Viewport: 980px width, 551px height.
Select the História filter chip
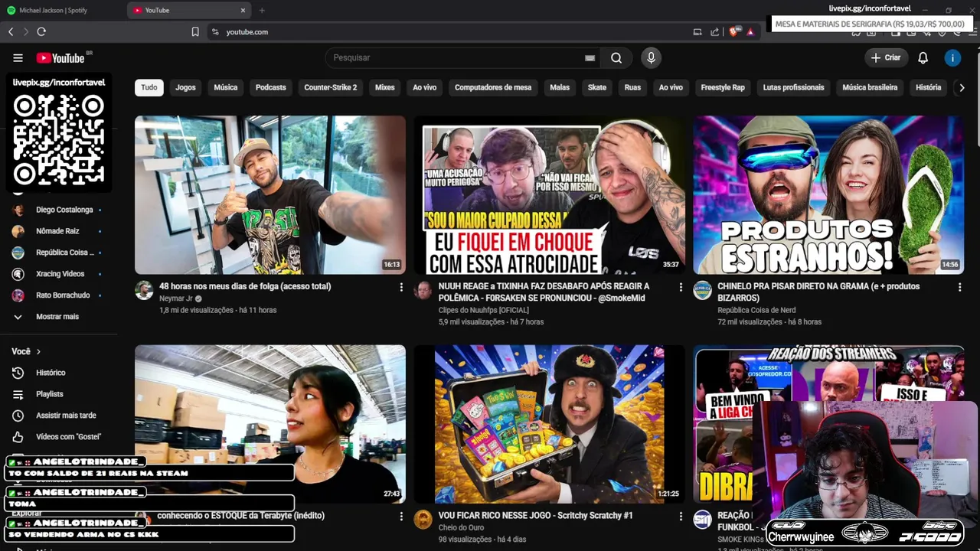click(x=928, y=87)
